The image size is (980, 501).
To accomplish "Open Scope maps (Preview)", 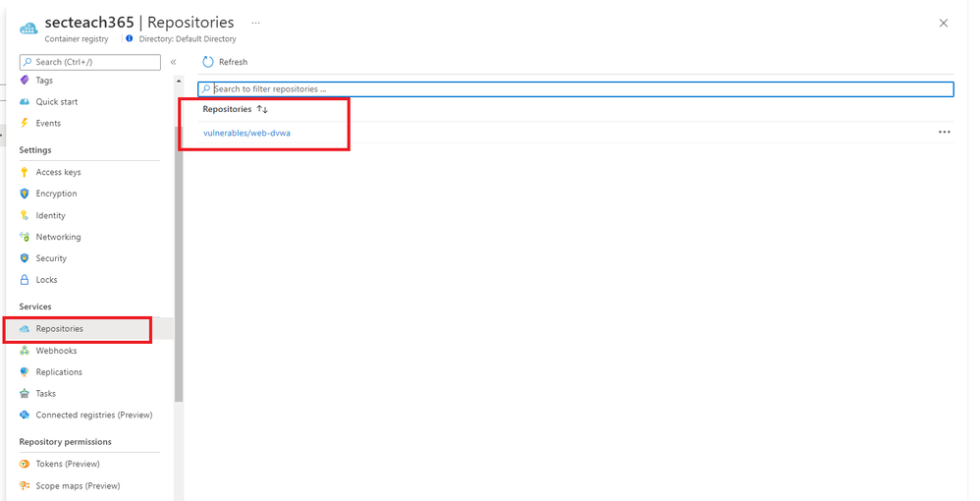I will tap(79, 485).
